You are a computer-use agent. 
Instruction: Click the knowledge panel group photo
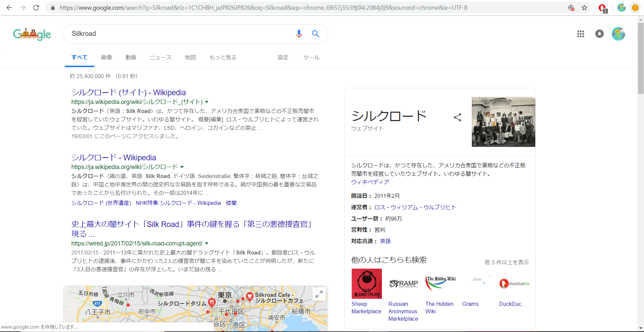coord(503,122)
